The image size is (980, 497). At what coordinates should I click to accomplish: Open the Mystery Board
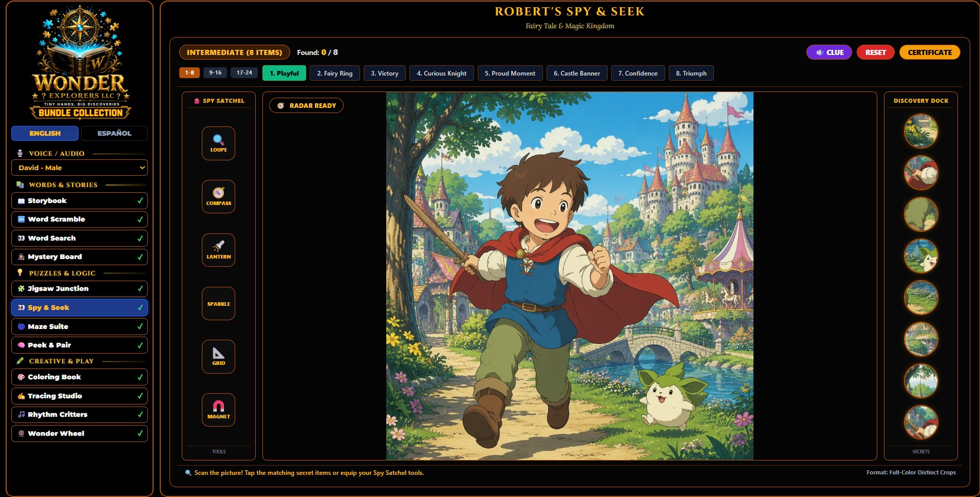click(x=80, y=256)
